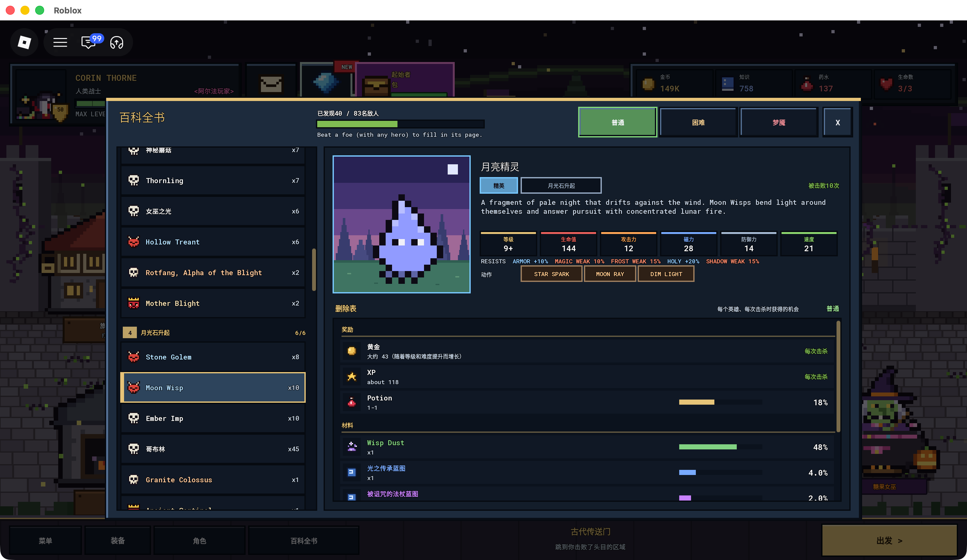Click the 光之传承蓝图 blueprint icon

(351, 472)
